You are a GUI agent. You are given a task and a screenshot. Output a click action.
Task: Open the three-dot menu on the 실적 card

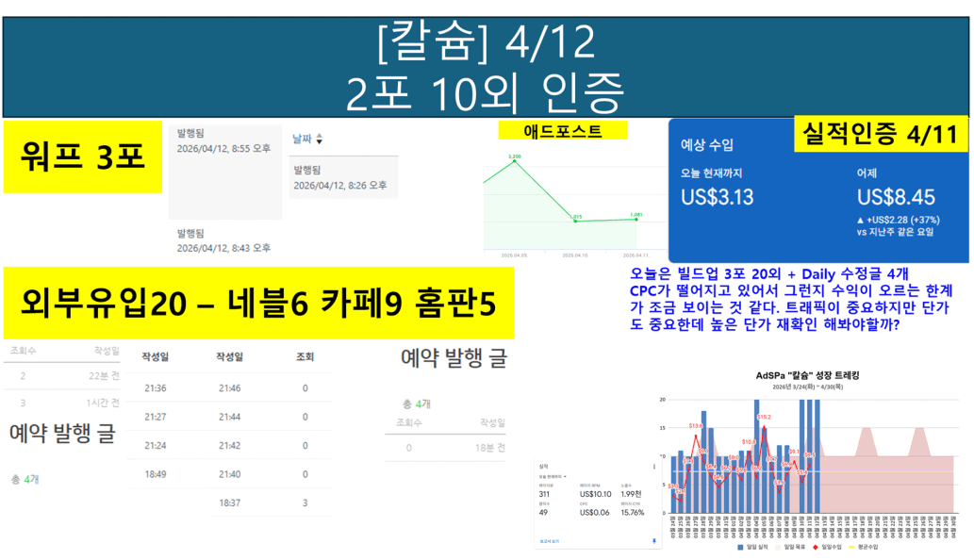pos(653,466)
